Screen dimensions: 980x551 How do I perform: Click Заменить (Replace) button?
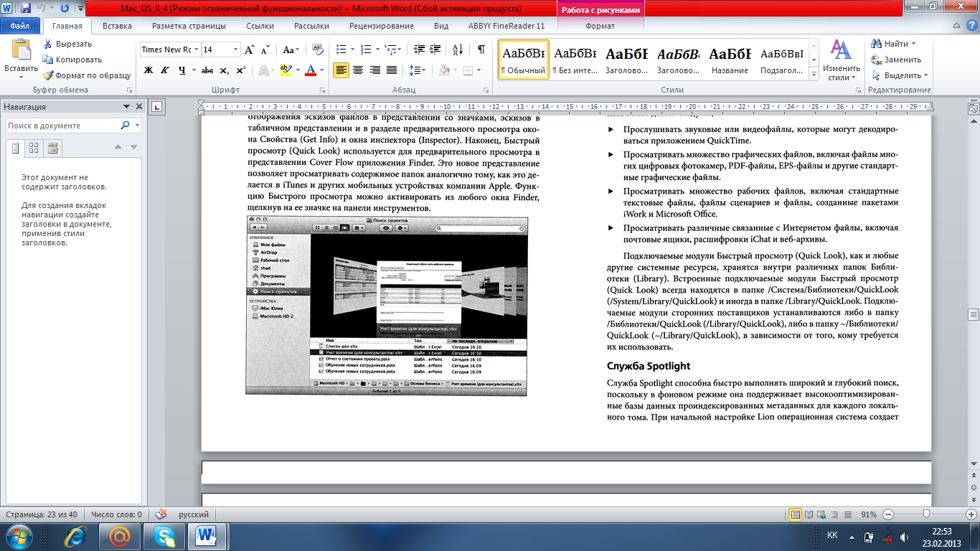click(896, 60)
